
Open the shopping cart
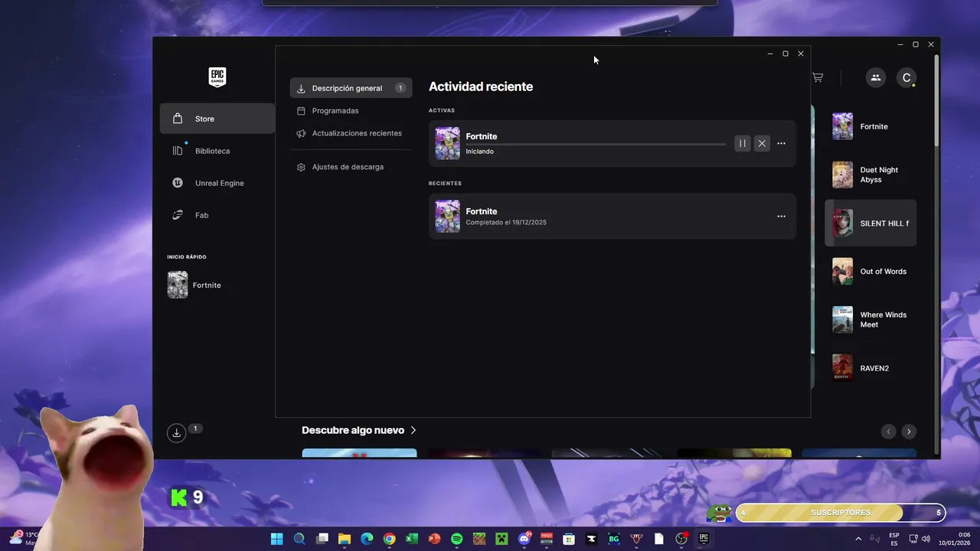click(818, 77)
